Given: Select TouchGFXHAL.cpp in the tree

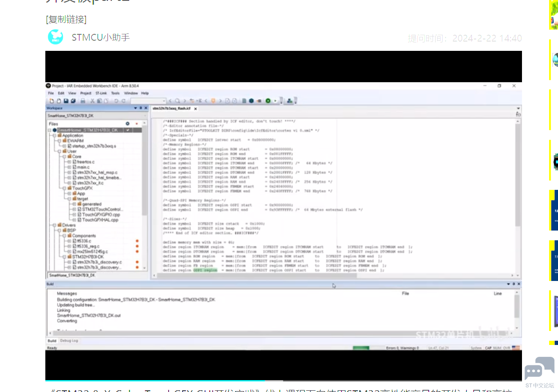Looking at the screenshot, I should point(100,220).
